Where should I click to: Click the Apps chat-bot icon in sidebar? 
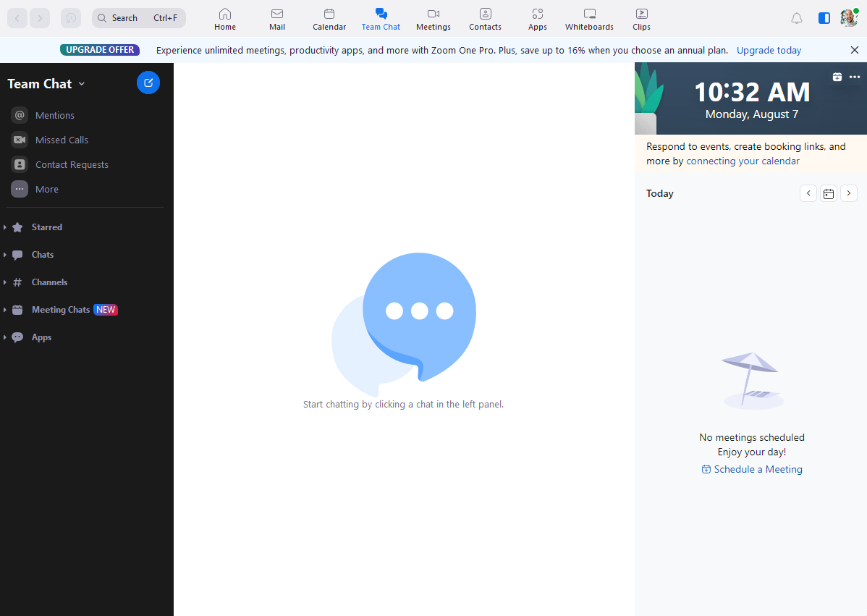tap(17, 337)
